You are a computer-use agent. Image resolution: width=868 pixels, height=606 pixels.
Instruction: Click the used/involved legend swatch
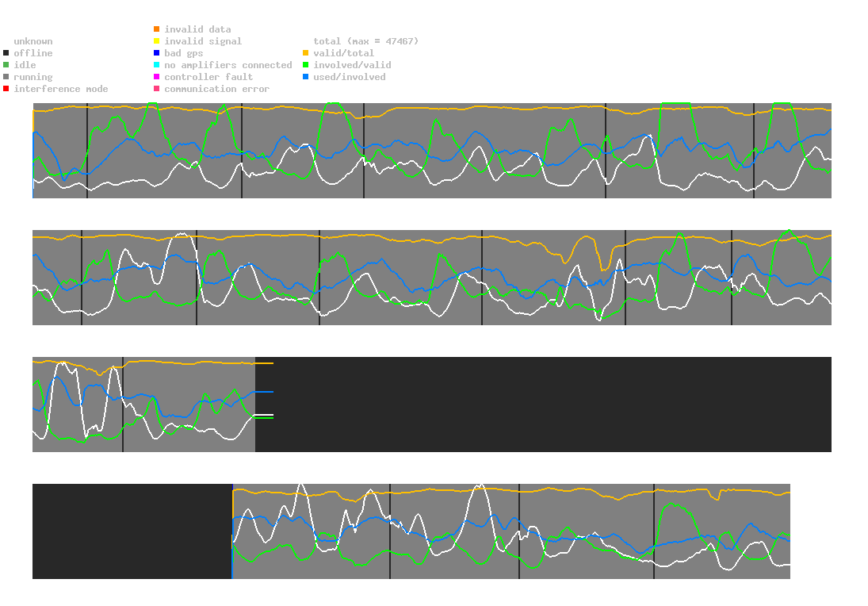click(x=305, y=77)
